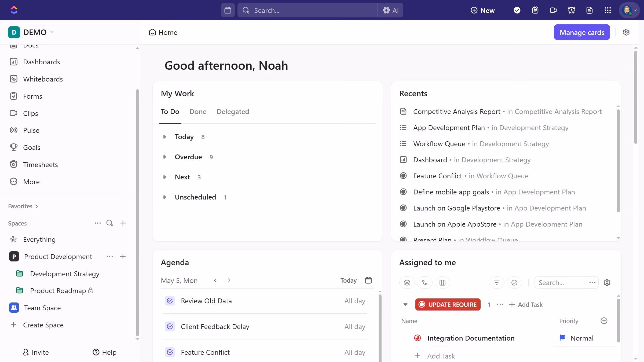Switch to the Delegated tab
644x362 pixels.
pyautogui.click(x=233, y=112)
